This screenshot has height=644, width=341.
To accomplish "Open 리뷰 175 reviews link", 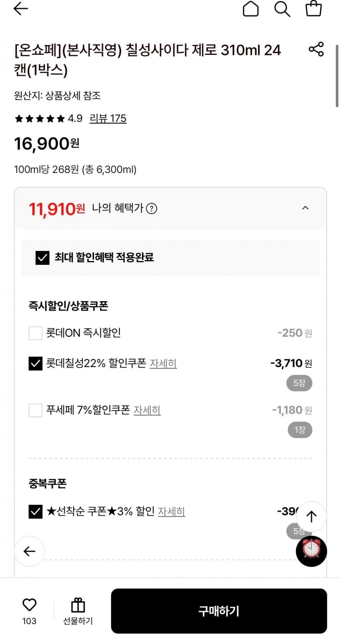I will 108,118.
